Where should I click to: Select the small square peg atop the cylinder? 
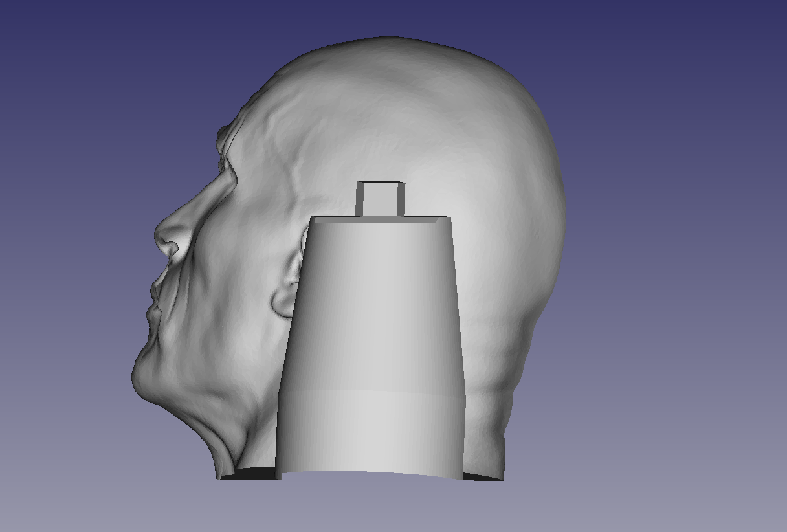pyautogui.click(x=381, y=199)
